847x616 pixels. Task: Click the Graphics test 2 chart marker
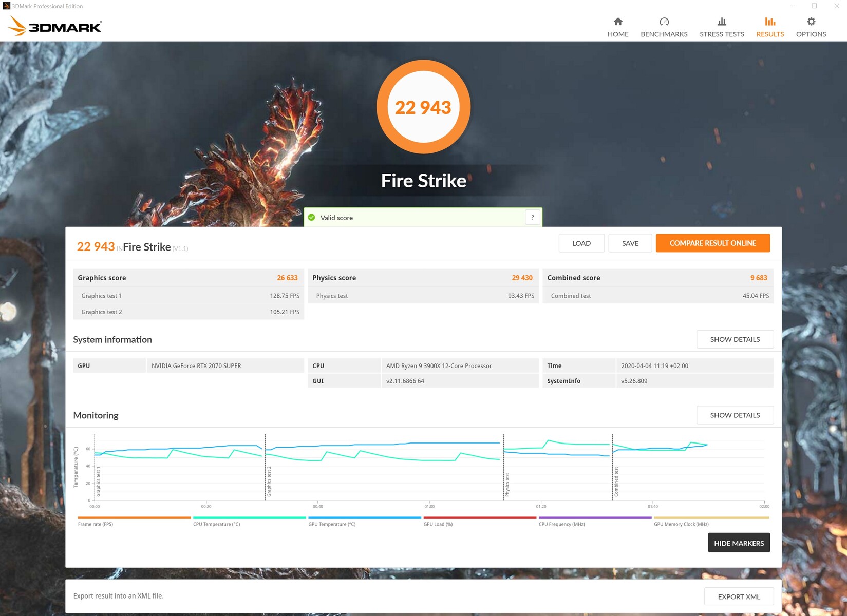[x=269, y=482]
